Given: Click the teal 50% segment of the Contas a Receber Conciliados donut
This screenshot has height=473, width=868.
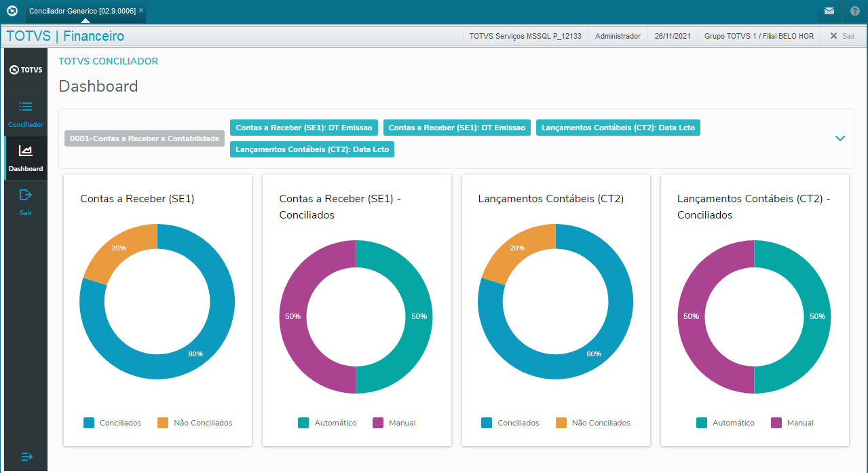Looking at the screenshot, I should [419, 316].
